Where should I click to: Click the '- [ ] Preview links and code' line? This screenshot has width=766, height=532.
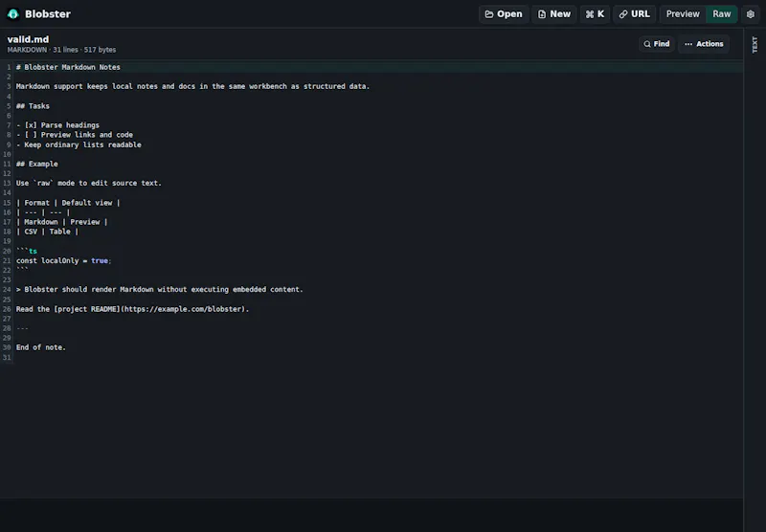pyautogui.click(x=75, y=135)
